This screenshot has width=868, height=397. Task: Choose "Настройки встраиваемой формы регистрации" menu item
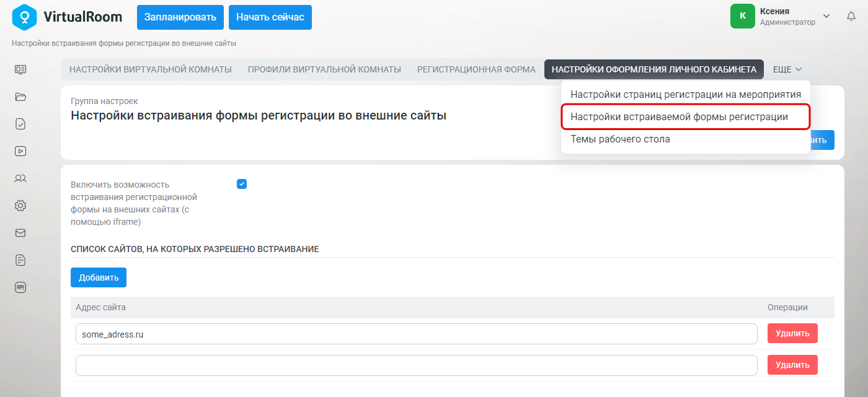click(x=685, y=117)
